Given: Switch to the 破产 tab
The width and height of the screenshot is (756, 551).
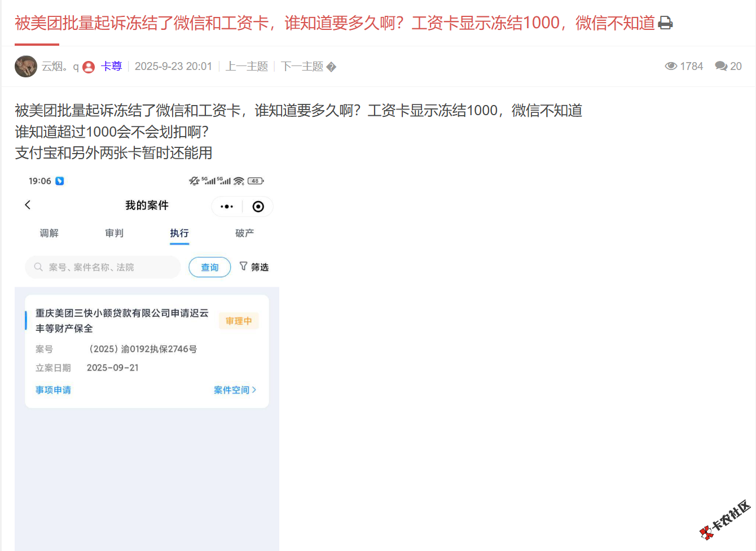Looking at the screenshot, I should (x=244, y=233).
